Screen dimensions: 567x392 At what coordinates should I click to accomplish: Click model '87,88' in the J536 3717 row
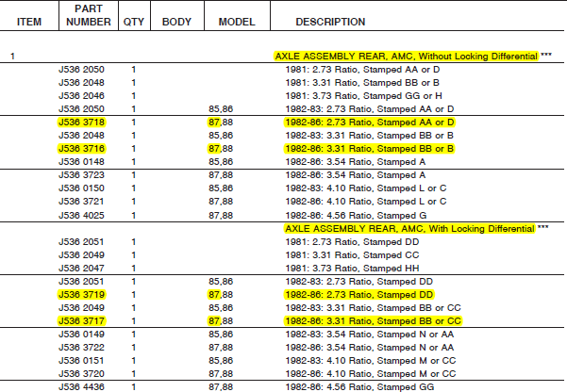221,321
